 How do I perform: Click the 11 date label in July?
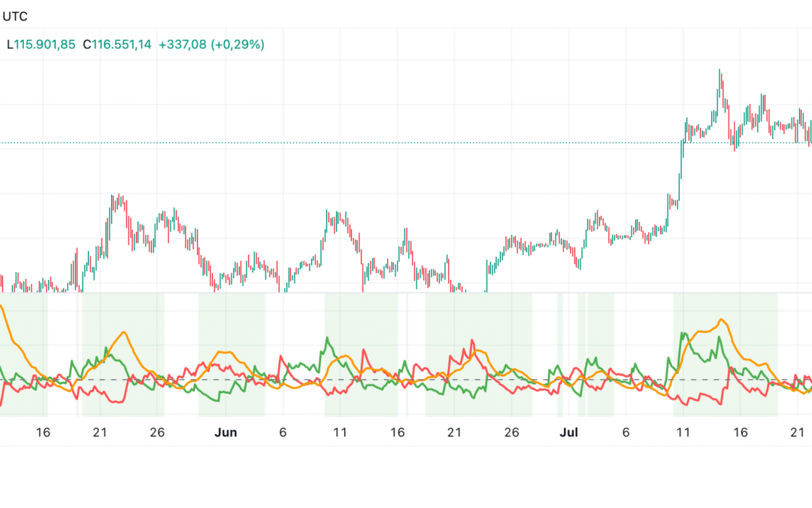(683, 433)
